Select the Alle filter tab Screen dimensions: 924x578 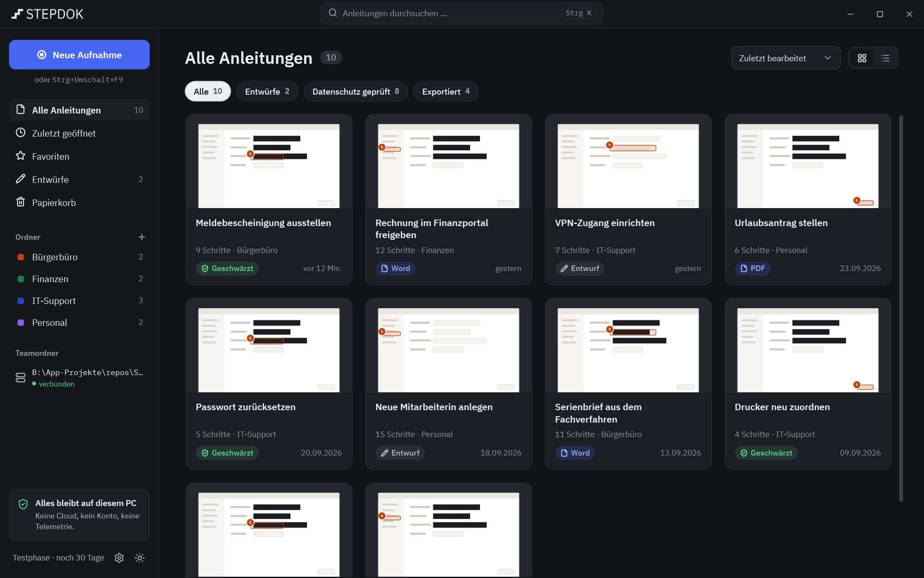pyautogui.click(x=208, y=91)
